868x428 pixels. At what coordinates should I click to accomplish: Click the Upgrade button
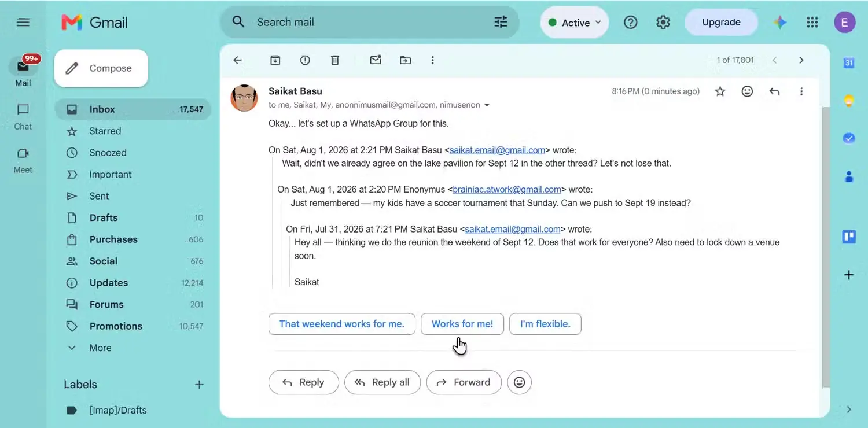coord(721,23)
